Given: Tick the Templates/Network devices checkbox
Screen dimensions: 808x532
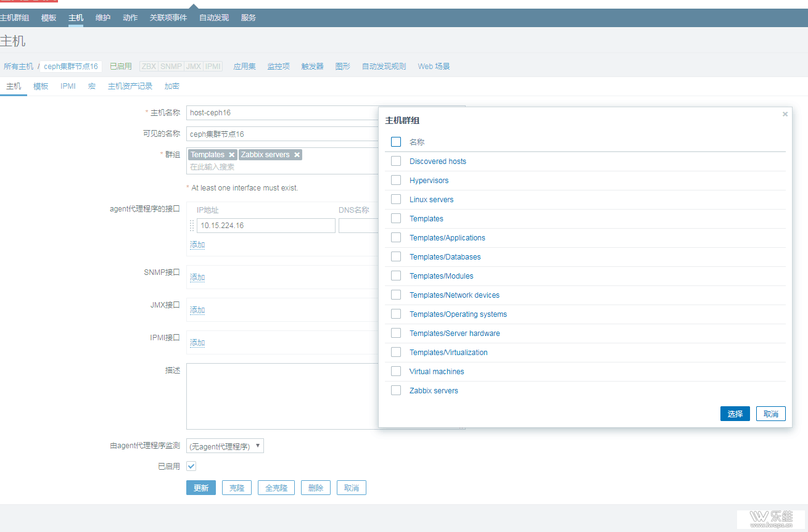Looking at the screenshot, I should tap(396, 295).
